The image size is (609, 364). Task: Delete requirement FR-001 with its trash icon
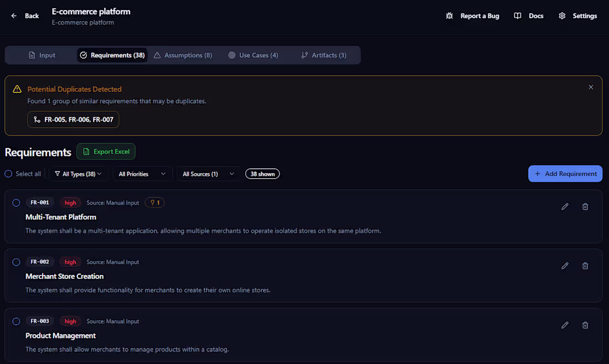585,207
